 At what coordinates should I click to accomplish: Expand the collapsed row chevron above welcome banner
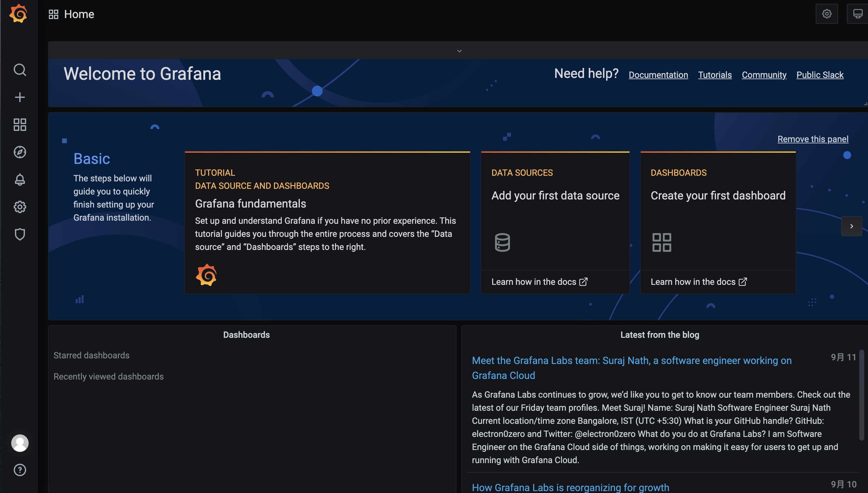click(459, 51)
